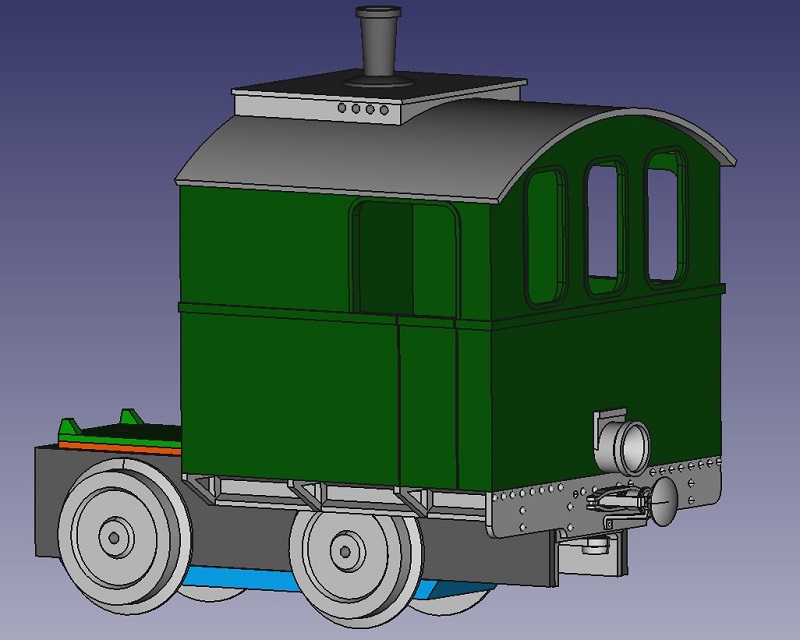This screenshot has width=800, height=640.
Task: Select the middle end window of the cab
Action: click(x=606, y=227)
